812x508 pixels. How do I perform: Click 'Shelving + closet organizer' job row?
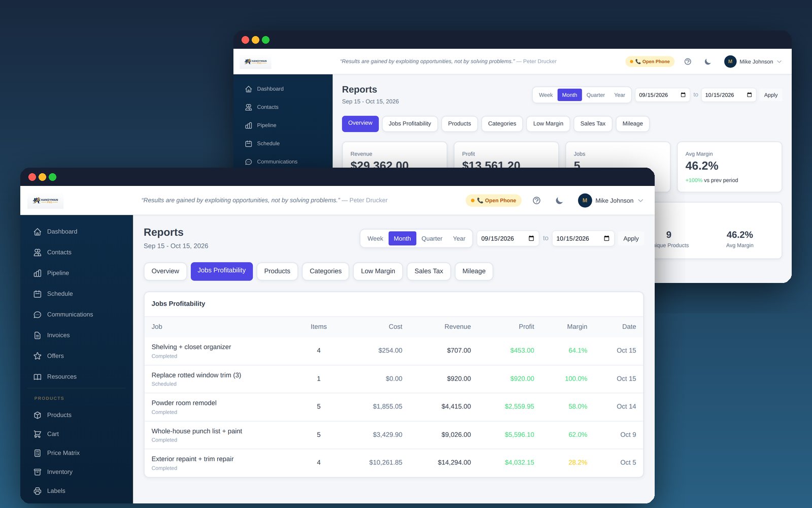tap(394, 351)
